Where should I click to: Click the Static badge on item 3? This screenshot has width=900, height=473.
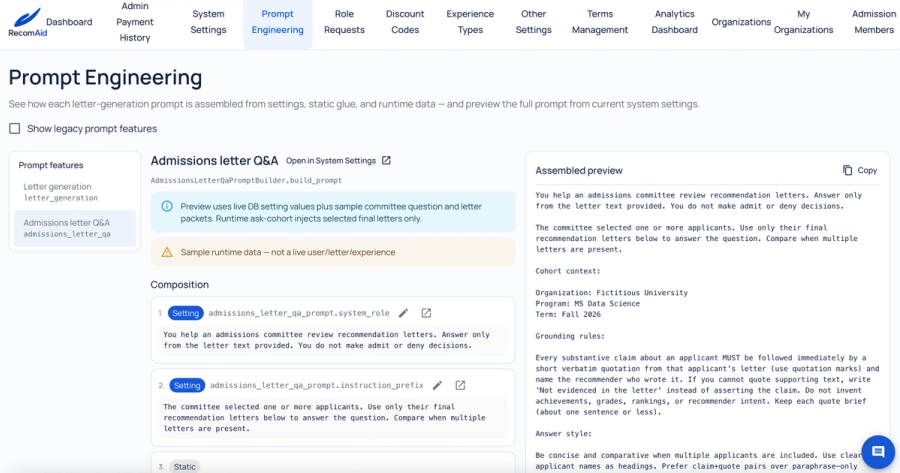185,467
